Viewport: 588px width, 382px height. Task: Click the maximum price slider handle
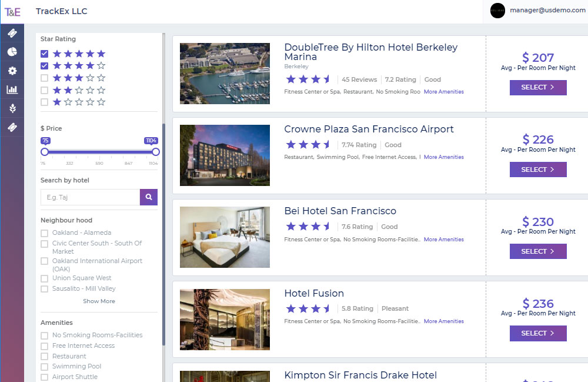[156, 152]
